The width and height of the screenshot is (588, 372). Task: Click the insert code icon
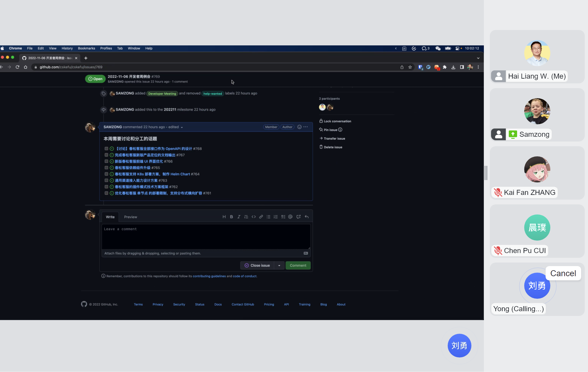[254, 217]
